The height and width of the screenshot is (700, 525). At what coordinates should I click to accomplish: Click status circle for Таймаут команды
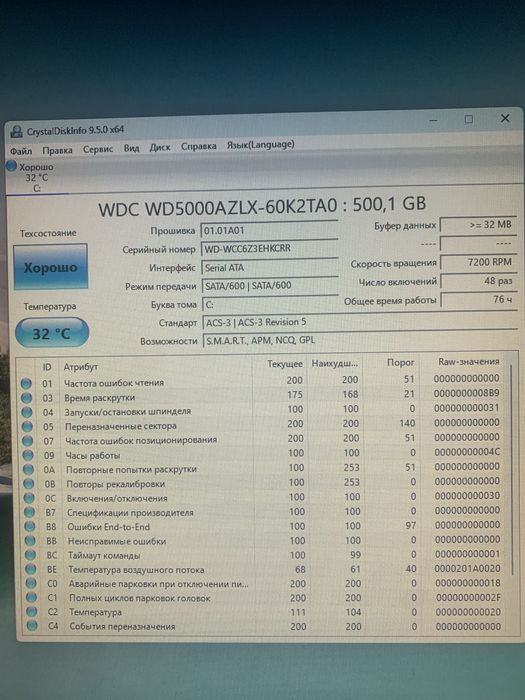tap(31, 555)
